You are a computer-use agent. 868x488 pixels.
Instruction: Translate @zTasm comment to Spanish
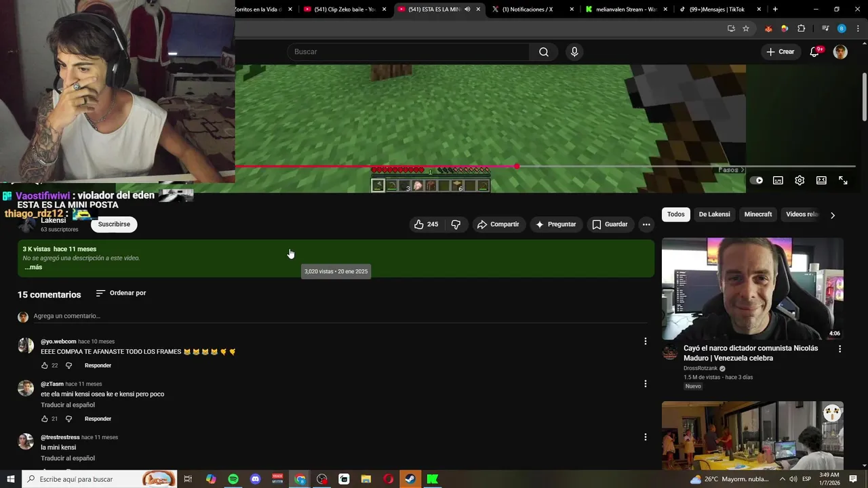pos(68,405)
